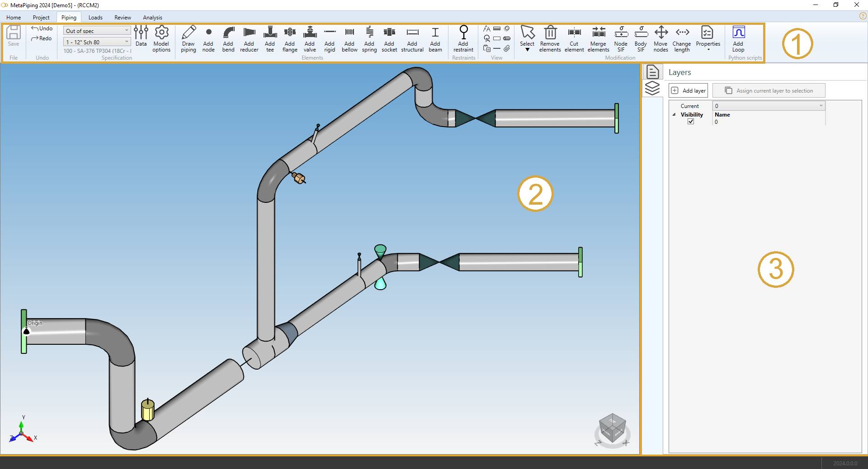
Task: Toggle dashed circle view option
Action: pyautogui.click(x=507, y=28)
